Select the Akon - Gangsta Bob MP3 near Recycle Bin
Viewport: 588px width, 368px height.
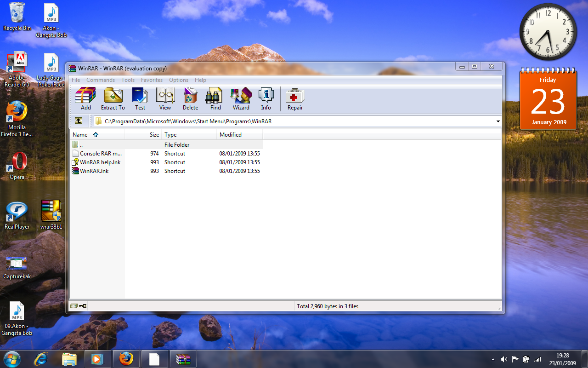(51, 20)
